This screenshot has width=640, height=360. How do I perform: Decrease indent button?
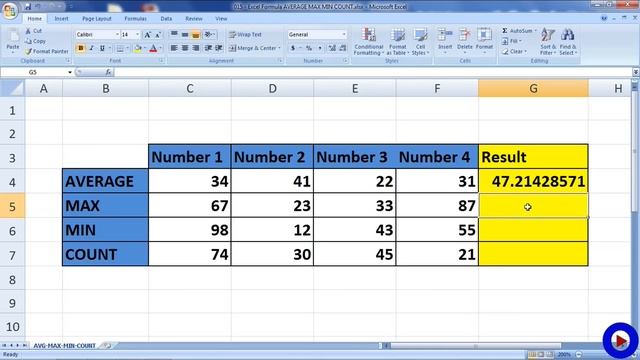(x=208, y=48)
